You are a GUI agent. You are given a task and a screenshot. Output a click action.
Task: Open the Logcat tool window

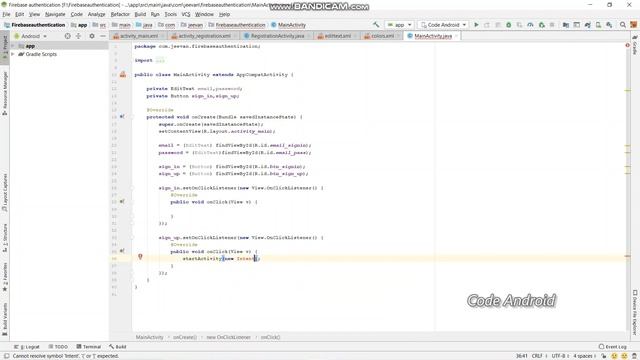(27, 347)
